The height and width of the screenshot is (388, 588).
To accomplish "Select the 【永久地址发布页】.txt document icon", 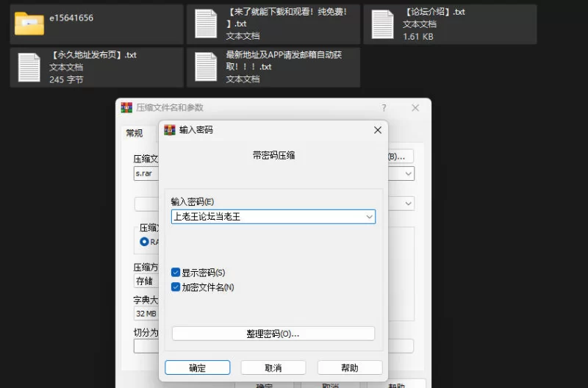I will [29, 68].
